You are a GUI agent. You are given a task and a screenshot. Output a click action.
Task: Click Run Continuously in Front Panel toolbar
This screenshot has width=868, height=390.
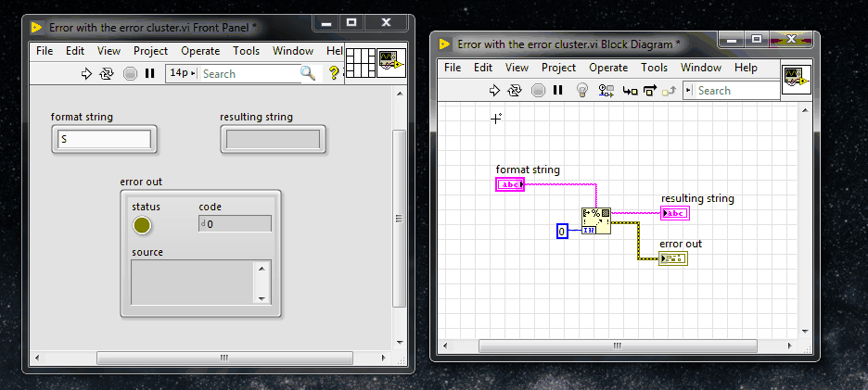(107, 73)
